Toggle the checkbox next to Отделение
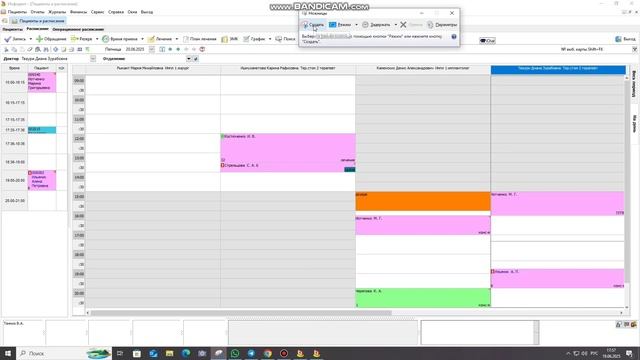 [x=196, y=59]
